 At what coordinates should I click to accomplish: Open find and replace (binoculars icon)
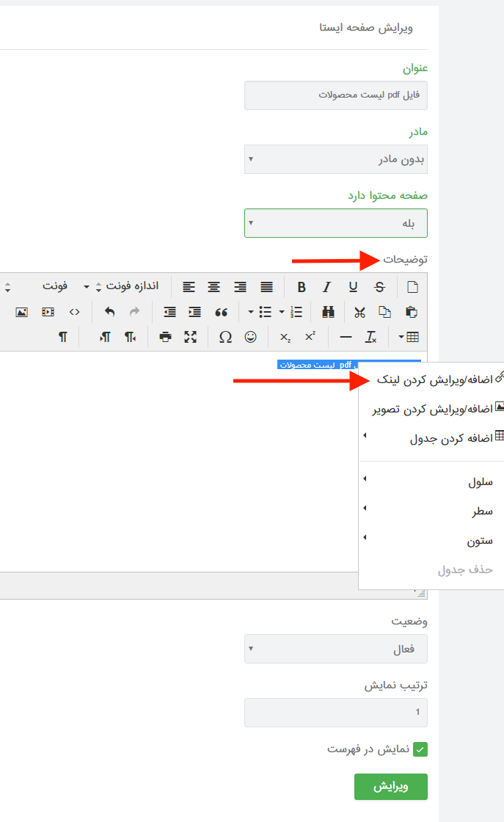click(329, 312)
